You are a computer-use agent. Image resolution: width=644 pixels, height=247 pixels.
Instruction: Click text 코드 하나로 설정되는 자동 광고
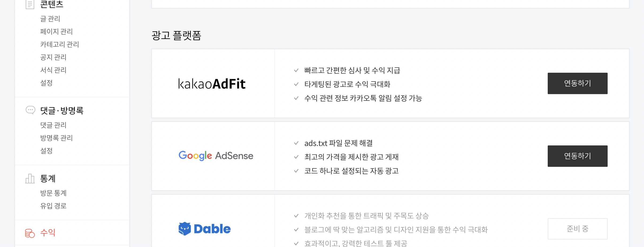351,171
